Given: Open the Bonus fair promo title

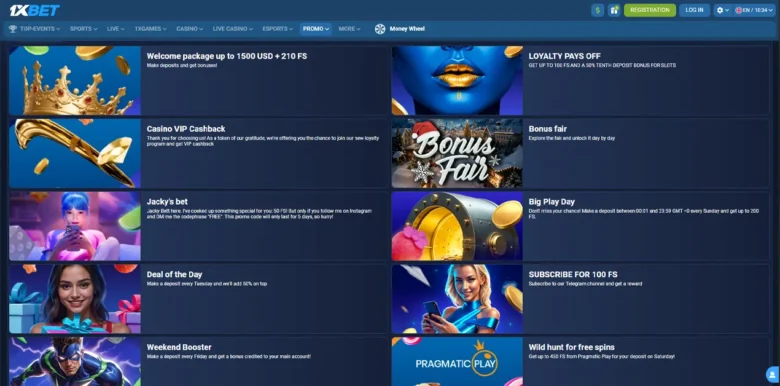Looking at the screenshot, I should click(548, 129).
